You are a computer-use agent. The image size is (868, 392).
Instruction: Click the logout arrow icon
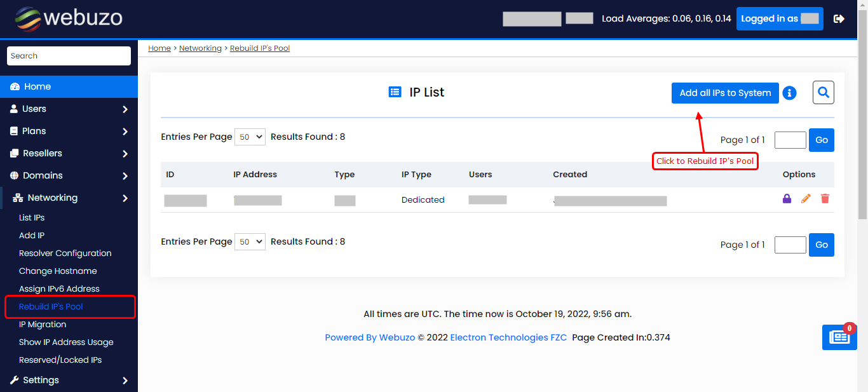[839, 18]
